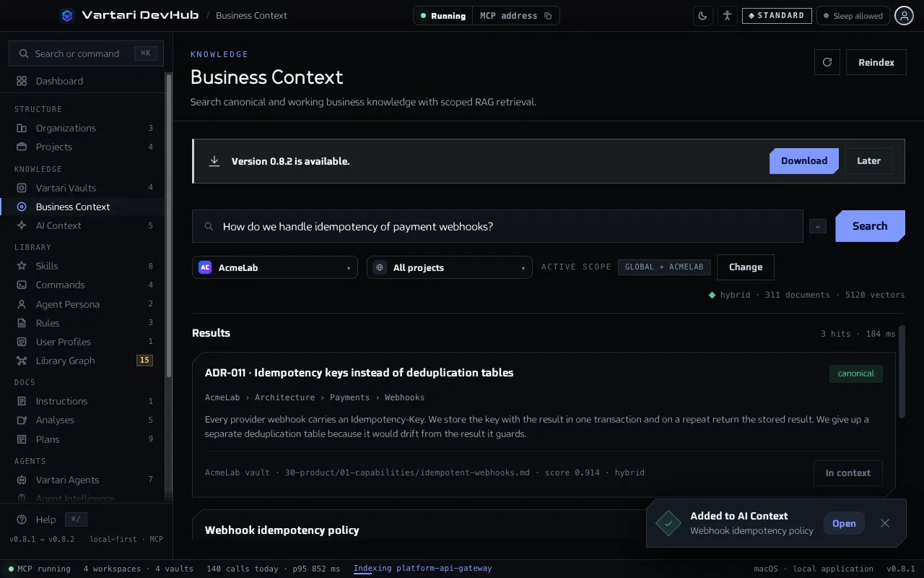Click the Skills star icon
The width and height of the screenshot is (924, 578).
point(22,266)
